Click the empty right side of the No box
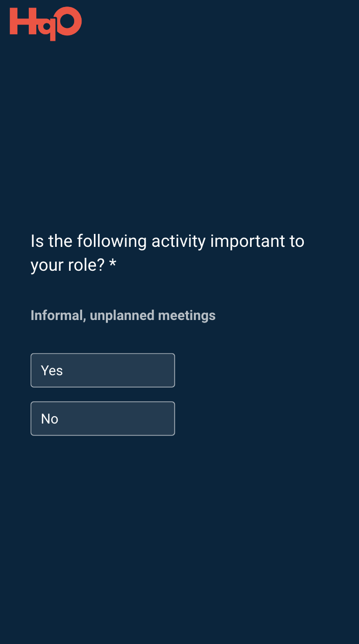Viewport: 359px width, 644px height. point(134,419)
